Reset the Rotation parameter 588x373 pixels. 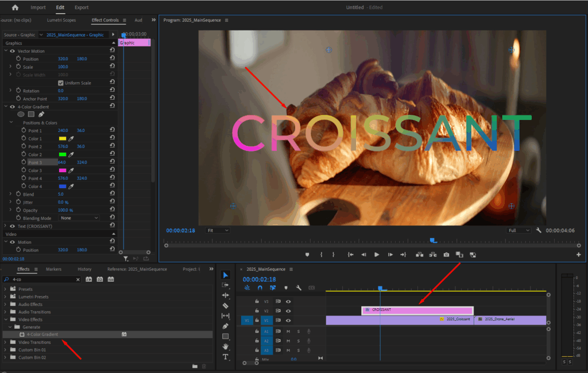coord(112,90)
